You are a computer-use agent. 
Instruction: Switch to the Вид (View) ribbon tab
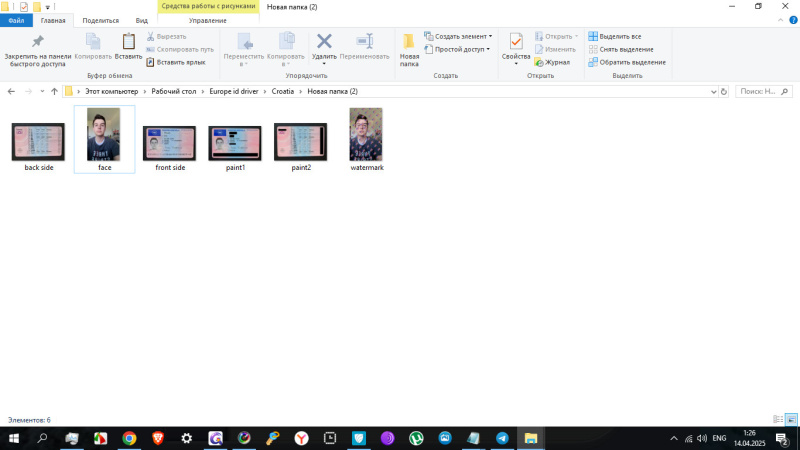coord(142,20)
